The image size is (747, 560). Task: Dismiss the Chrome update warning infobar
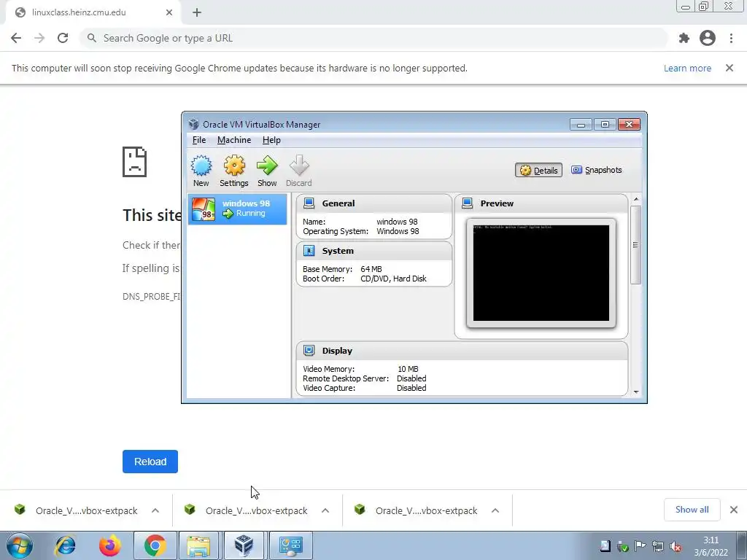tap(729, 68)
